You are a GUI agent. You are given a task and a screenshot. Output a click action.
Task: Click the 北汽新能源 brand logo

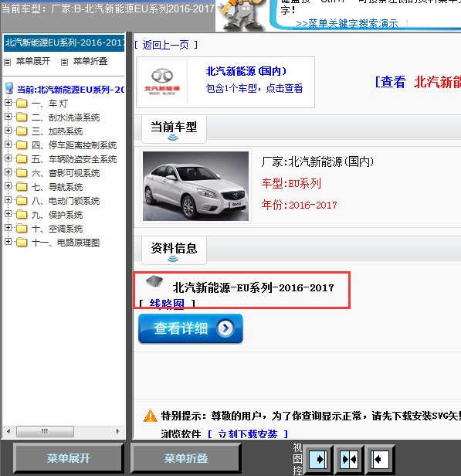(162, 81)
